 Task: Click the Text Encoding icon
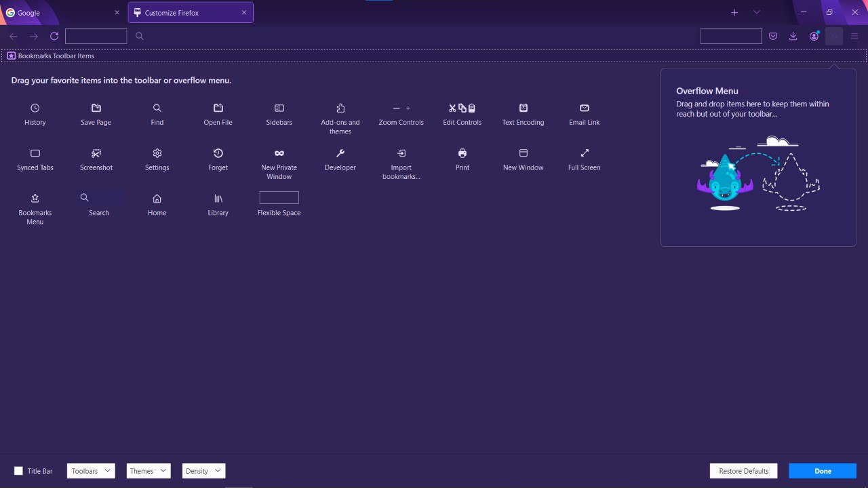coord(524,108)
